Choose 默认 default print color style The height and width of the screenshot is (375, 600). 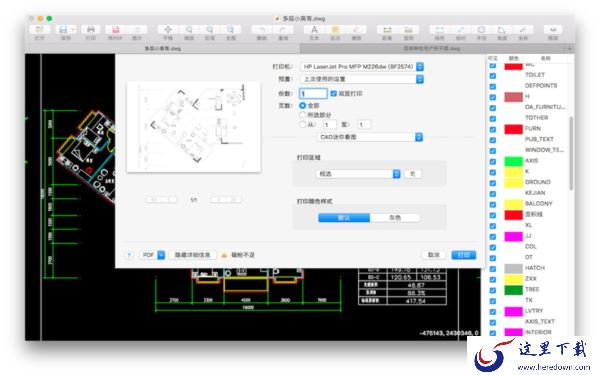click(344, 218)
